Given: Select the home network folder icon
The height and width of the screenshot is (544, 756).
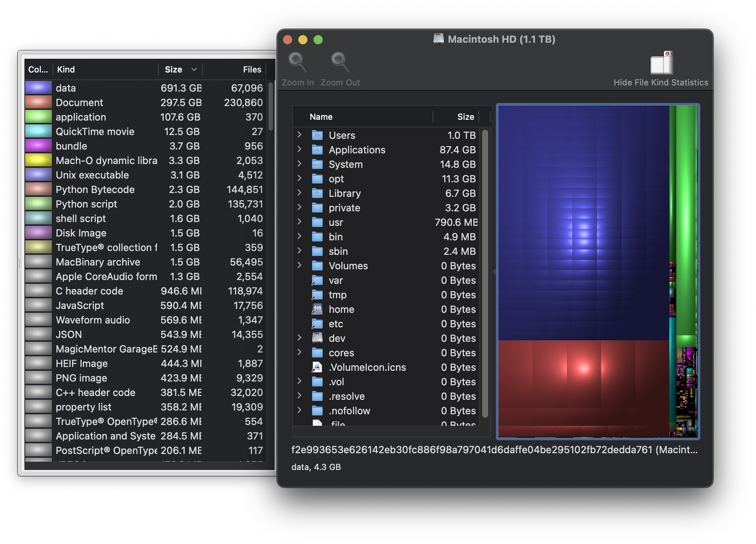Looking at the screenshot, I should pyautogui.click(x=317, y=309).
